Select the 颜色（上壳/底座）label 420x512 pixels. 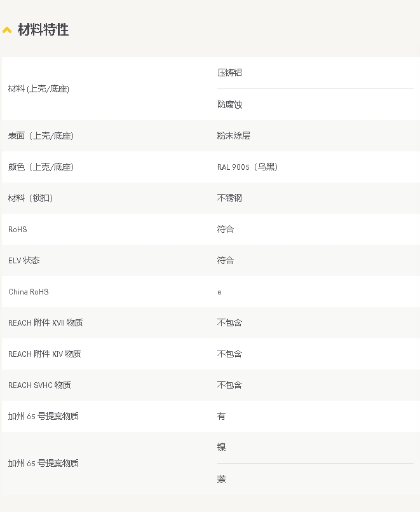coord(41,167)
